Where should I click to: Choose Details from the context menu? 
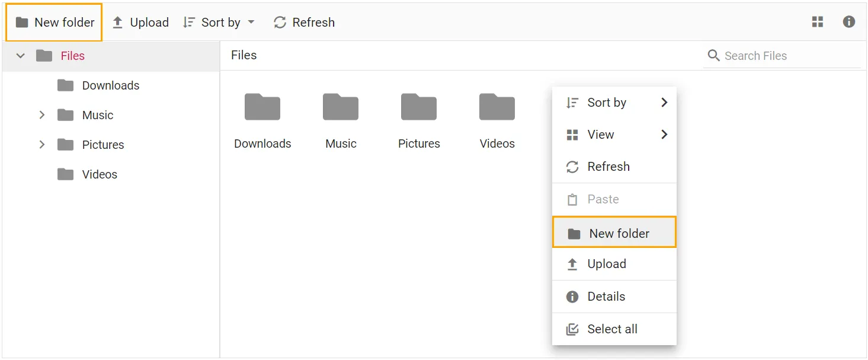coord(614,297)
